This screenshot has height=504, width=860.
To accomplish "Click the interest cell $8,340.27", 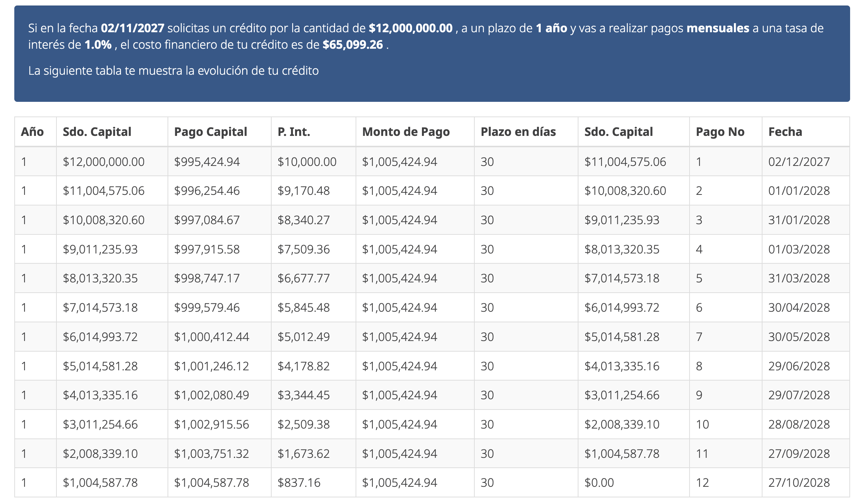I will tap(313, 220).
